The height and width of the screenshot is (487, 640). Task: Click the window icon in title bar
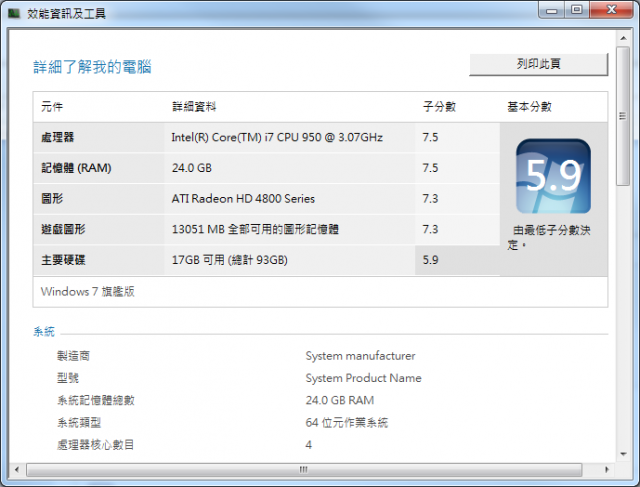click(14, 13)
